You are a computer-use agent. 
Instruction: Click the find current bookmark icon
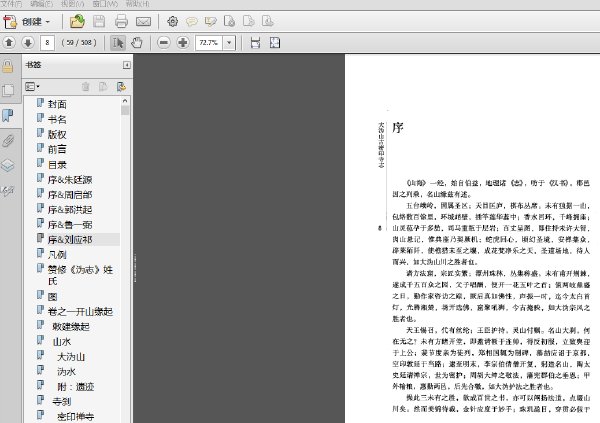(121, 87)
